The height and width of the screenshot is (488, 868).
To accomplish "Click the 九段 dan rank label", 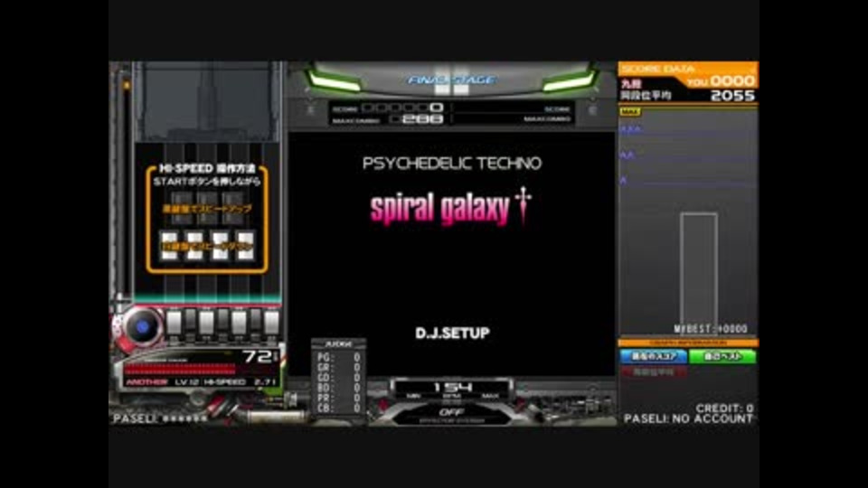I will pyautogui.click(x=631, y=84).
